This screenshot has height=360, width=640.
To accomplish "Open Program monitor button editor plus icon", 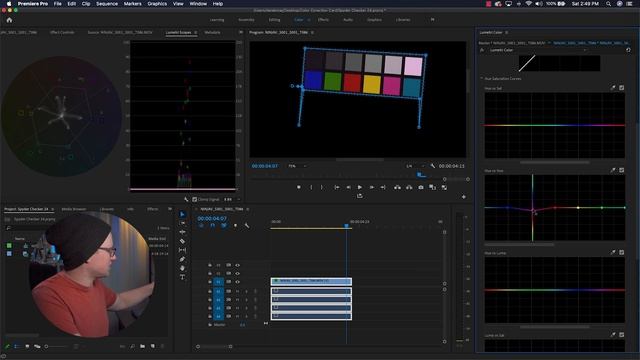I will point(464,197).
